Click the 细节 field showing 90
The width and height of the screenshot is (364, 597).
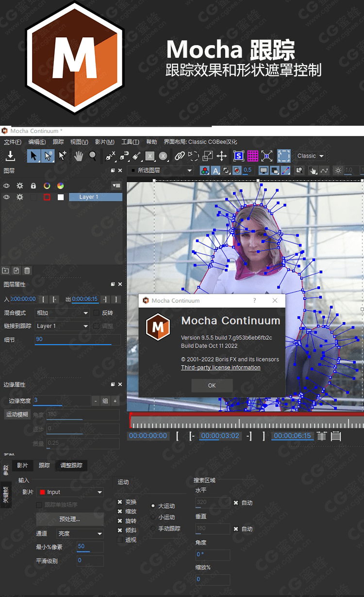coord(78,339)
